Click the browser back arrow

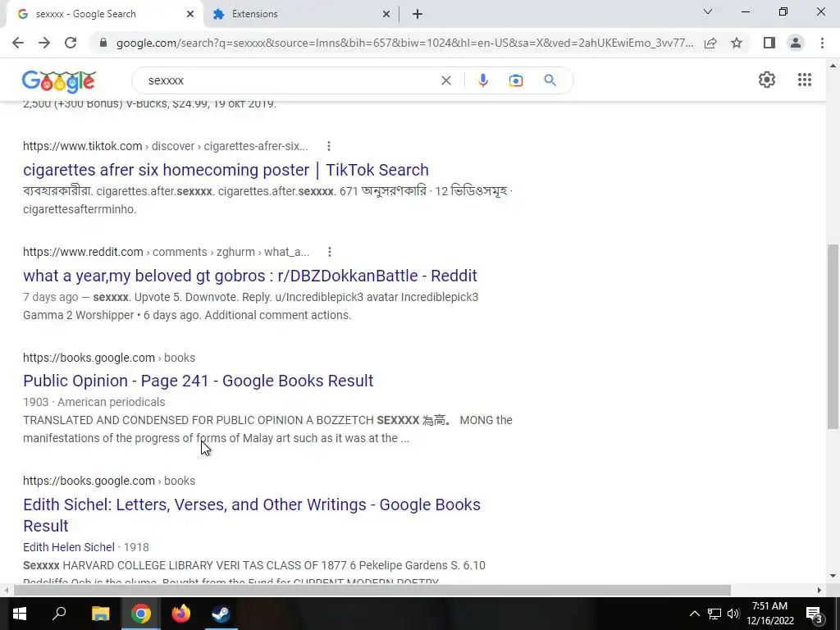[x=18, y=43]
